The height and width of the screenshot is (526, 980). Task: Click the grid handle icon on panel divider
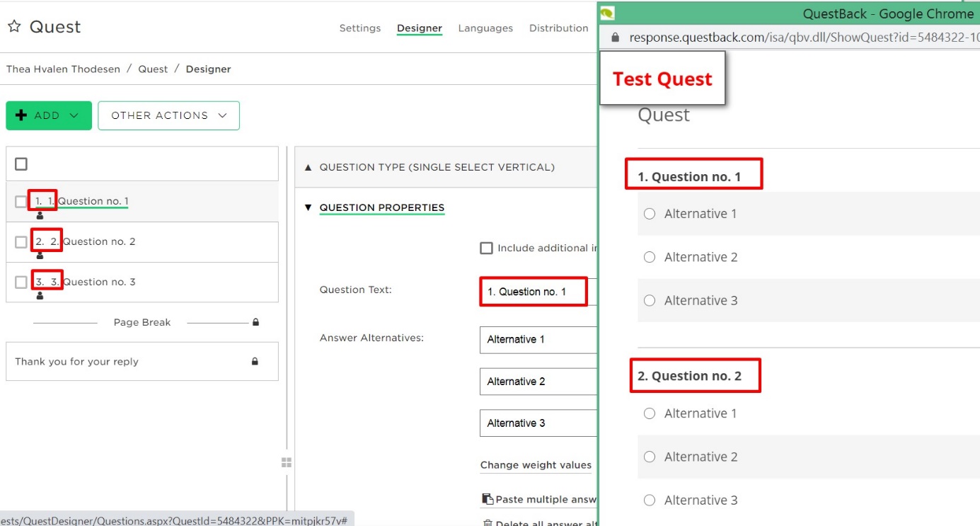click(x=287, y=462)
